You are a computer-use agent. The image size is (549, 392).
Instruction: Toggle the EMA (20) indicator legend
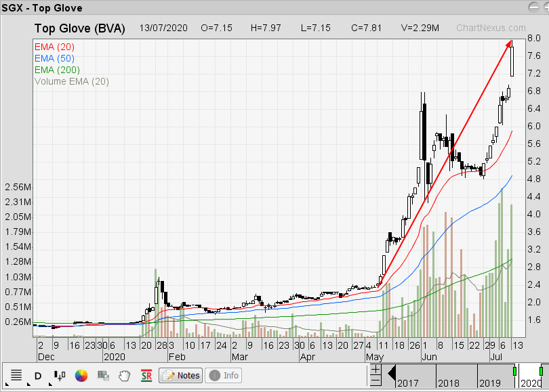pyautogui.click(x=53, y=47)
